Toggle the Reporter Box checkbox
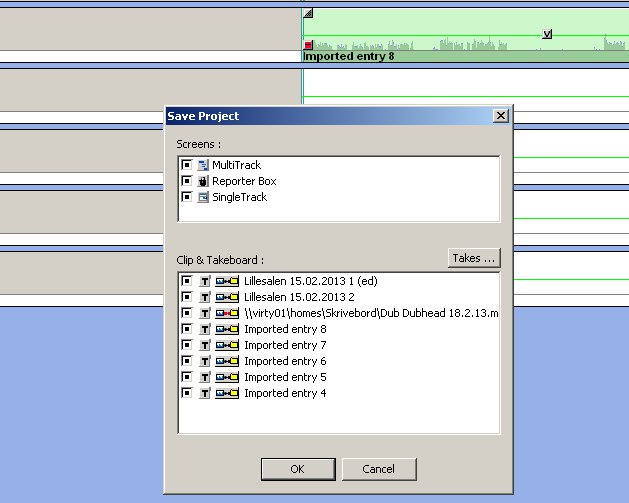Screen dimensions: 629x503 [x=186, y=181]
